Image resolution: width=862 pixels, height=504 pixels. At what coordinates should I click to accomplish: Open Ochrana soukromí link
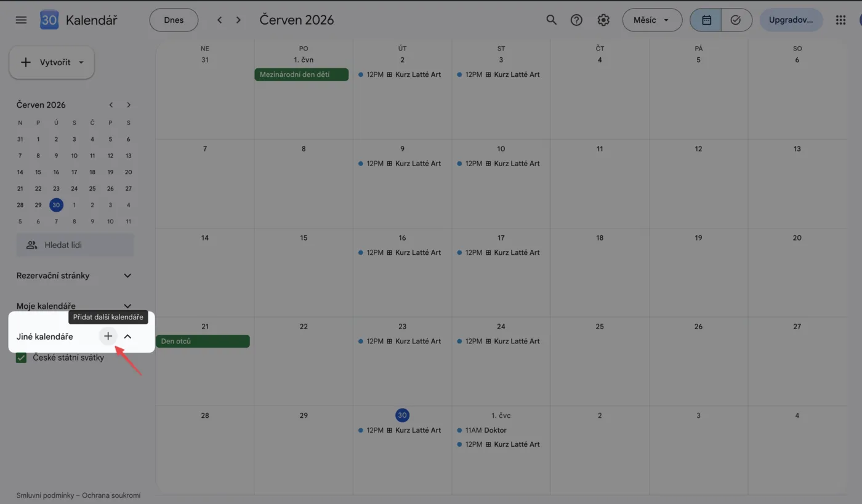point(111,495)
